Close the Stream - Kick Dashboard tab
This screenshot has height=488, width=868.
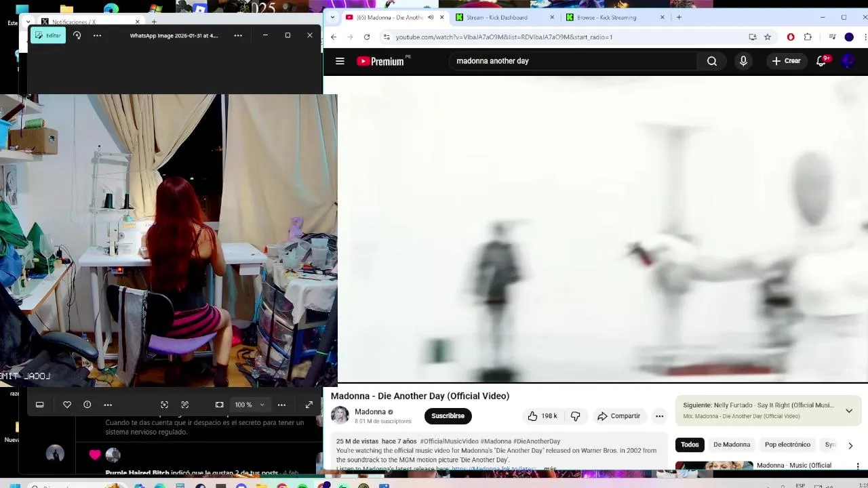(552, 18)
